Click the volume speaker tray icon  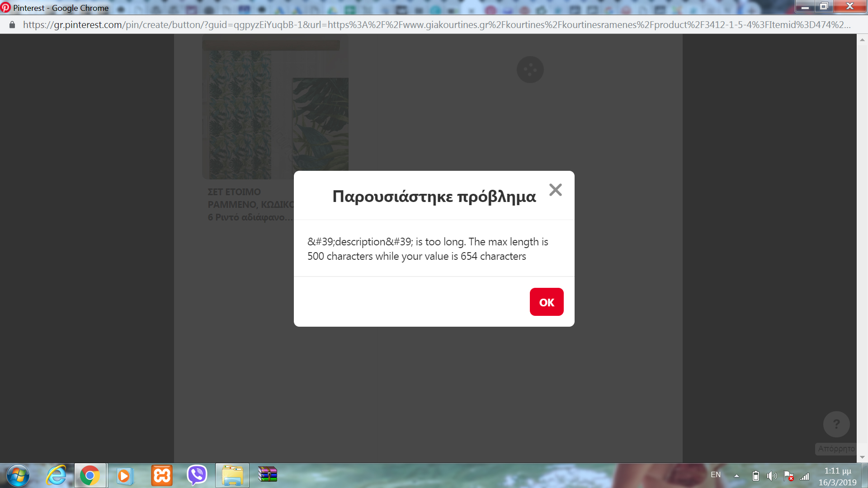(772, 476)
